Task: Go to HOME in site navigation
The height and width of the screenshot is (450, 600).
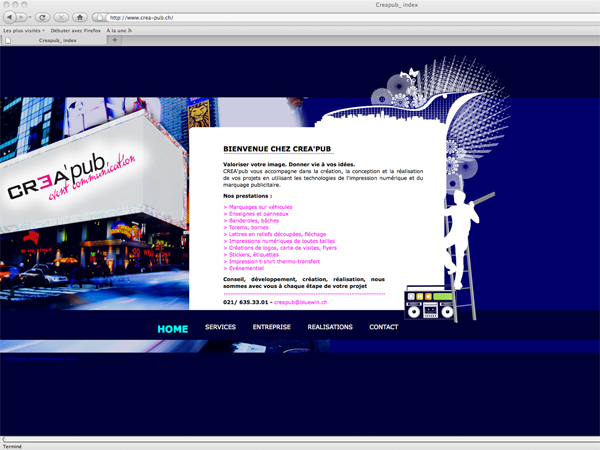Action: tap(173, 329)
